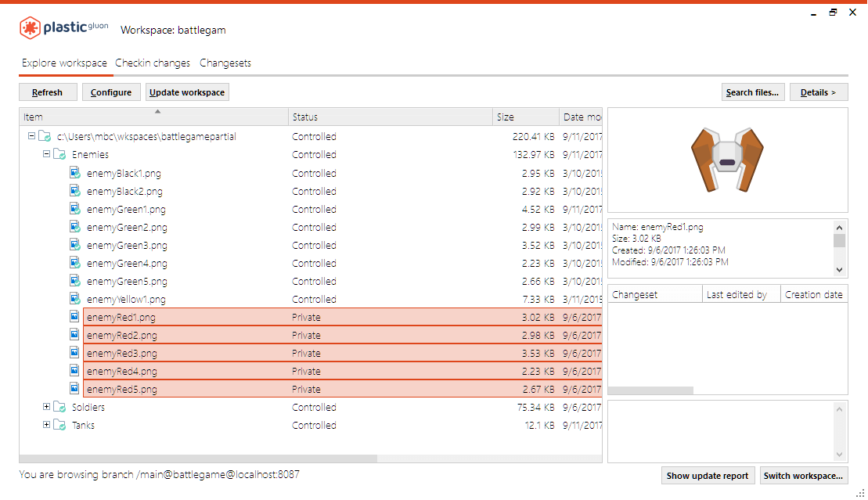
Task: Click the 220.41 KB root size cell
Action: point(533,136)
